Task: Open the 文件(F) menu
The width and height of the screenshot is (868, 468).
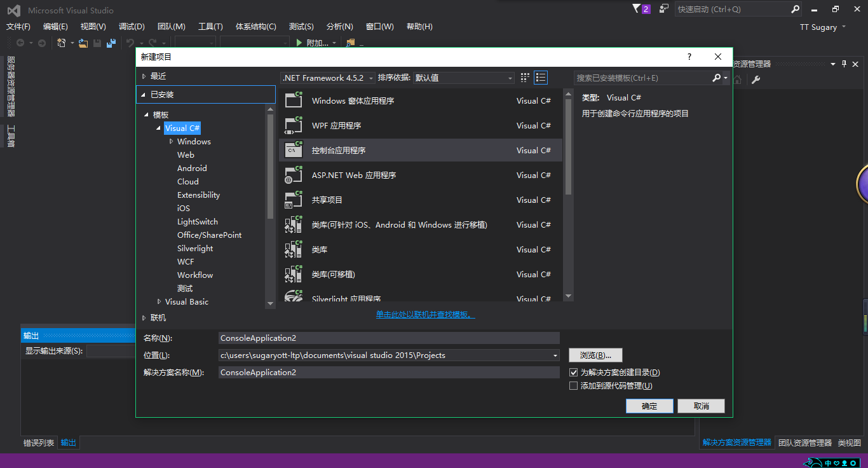Action: tap(18, 26)
